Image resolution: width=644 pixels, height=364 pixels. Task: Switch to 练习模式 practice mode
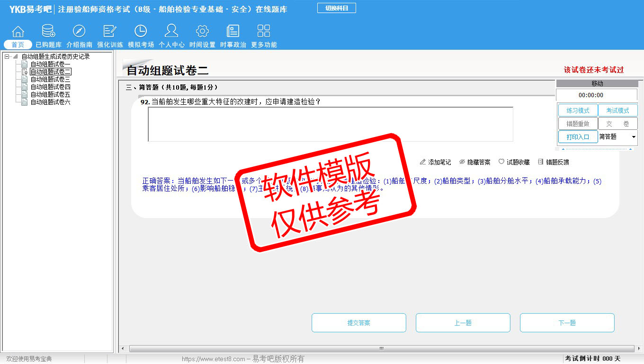pyautogui.click(x=578, y=110)
